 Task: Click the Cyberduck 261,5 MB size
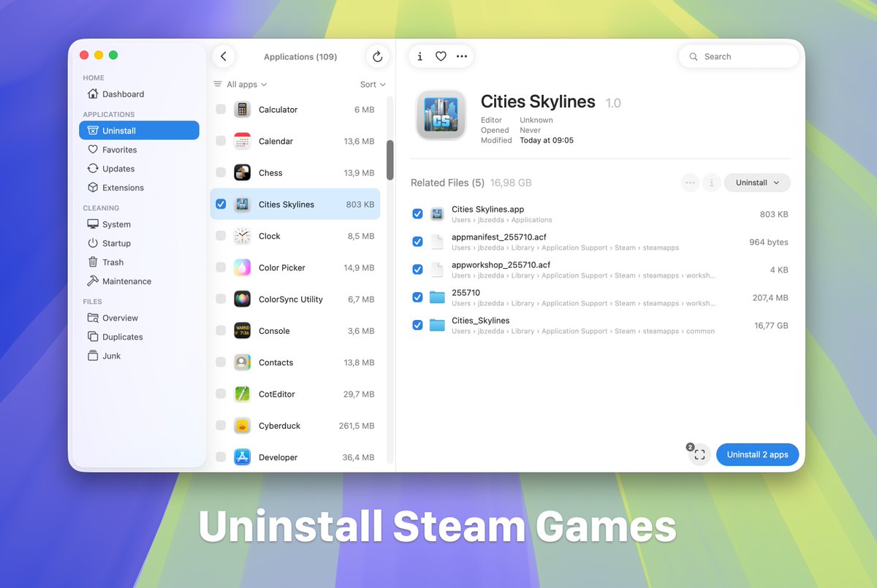tap(357, 426)
